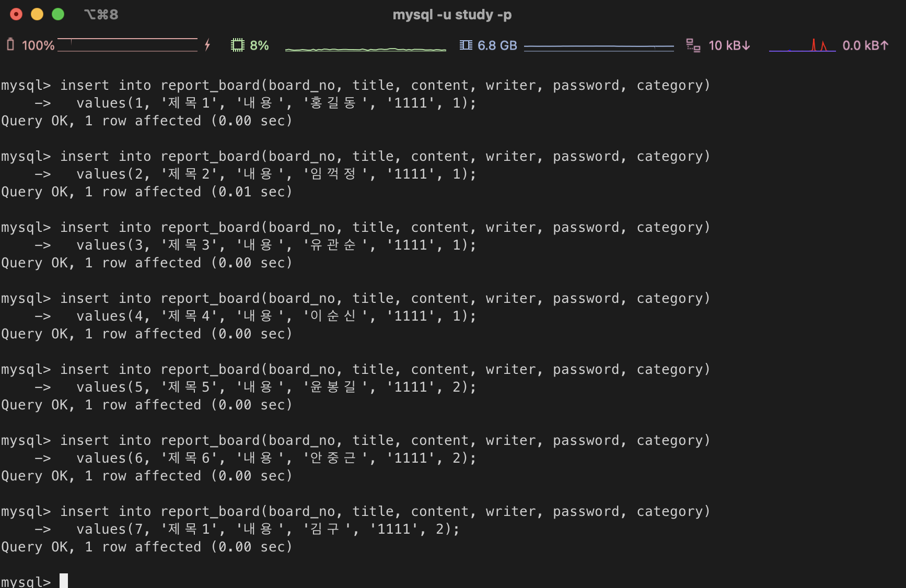Click the writer value '임꺽정'

[333, 174]
